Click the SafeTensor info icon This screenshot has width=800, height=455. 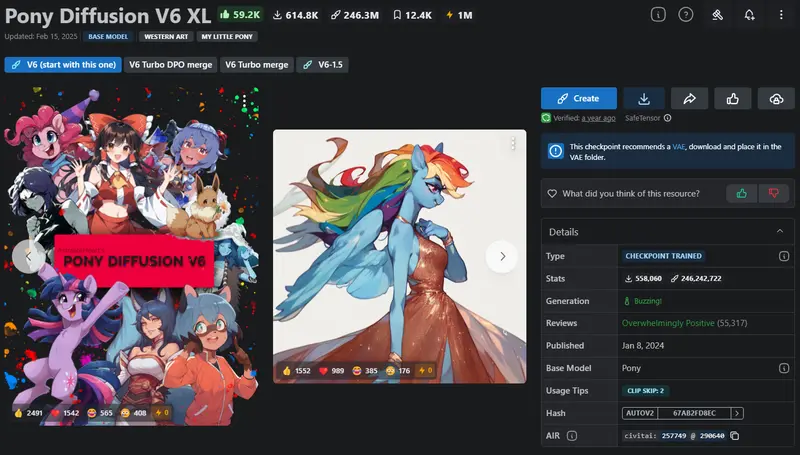[x=667, y=118]
